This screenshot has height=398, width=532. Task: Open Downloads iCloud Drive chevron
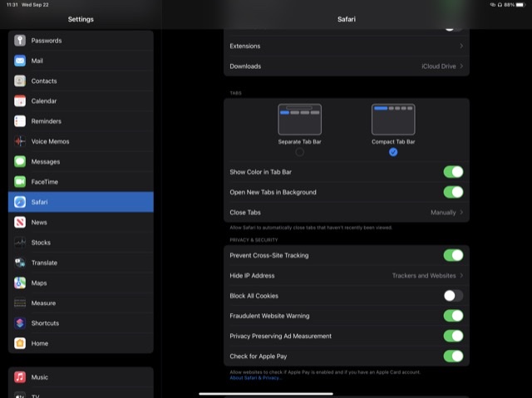(x=461, y=66)
